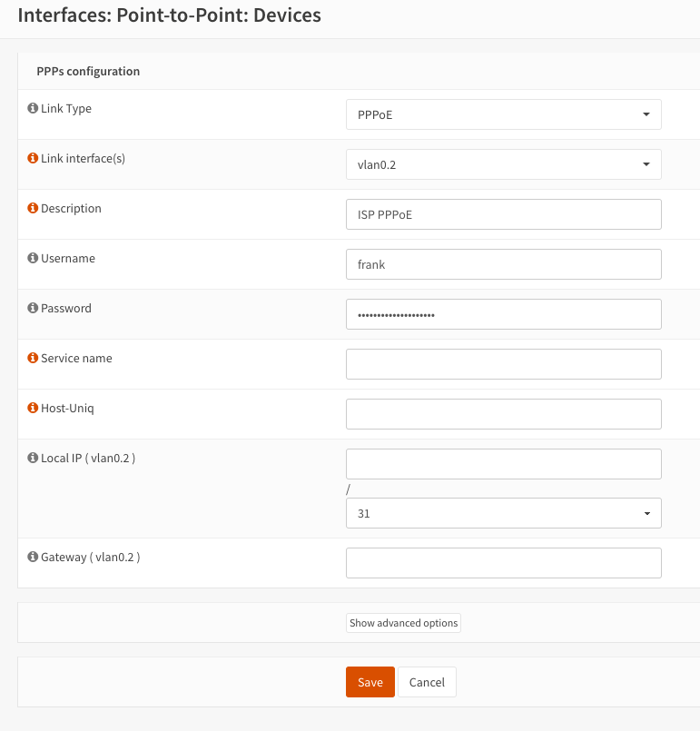Open the subnet mask 31 dropdown
Viewport: 700px width, 731px height.
503,513
